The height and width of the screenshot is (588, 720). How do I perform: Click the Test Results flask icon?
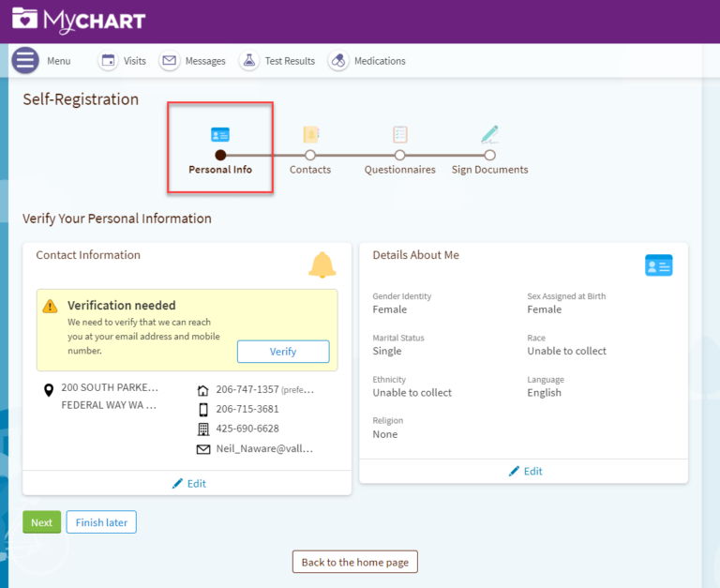249,61
